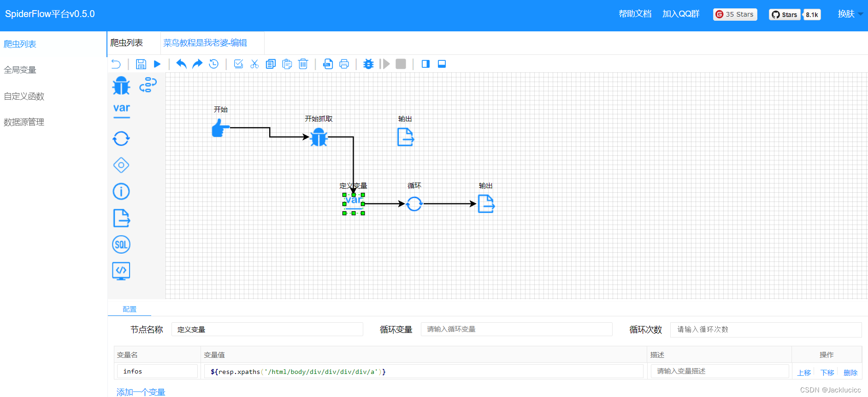Image resolution: width=868 pixels, height=397 pixels.
Task: Open the 帮助文档 link
Action: [635, 14]
